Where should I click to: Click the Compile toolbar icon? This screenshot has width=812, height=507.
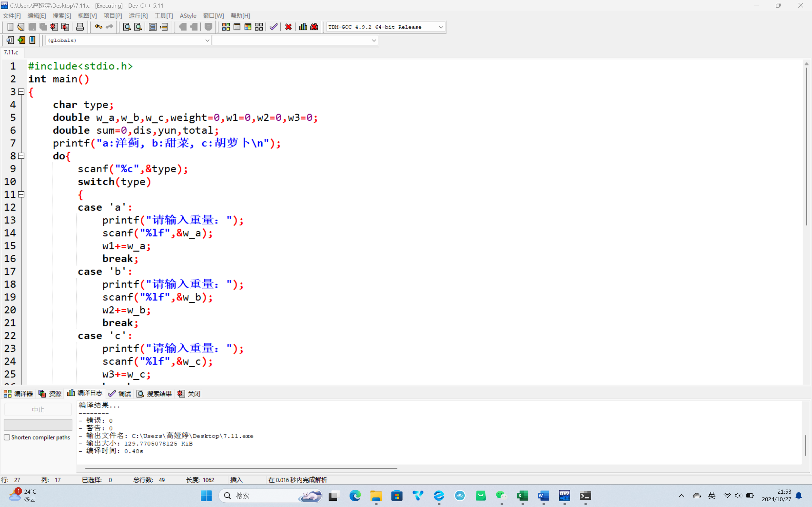226,27
